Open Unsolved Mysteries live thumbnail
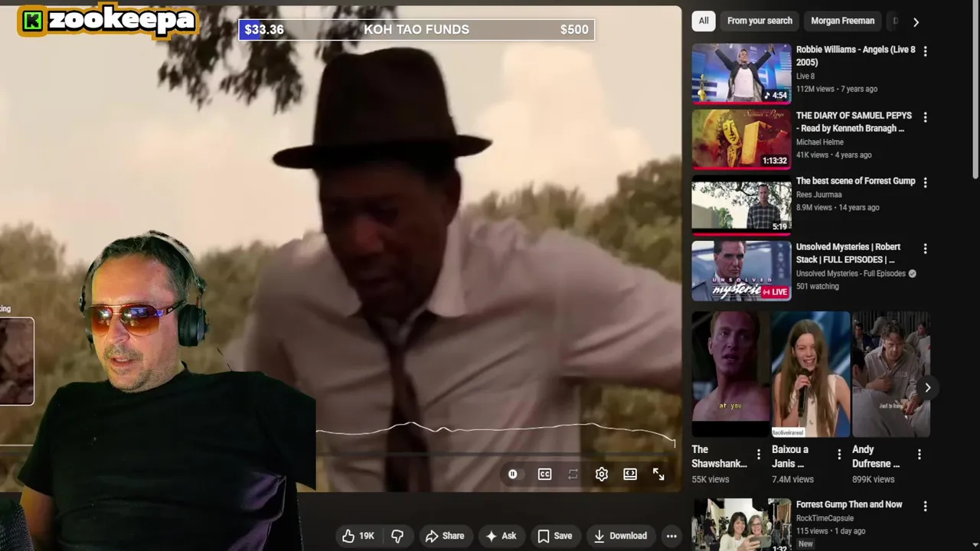Screen dimensions: 980x551 pos(741,271)
